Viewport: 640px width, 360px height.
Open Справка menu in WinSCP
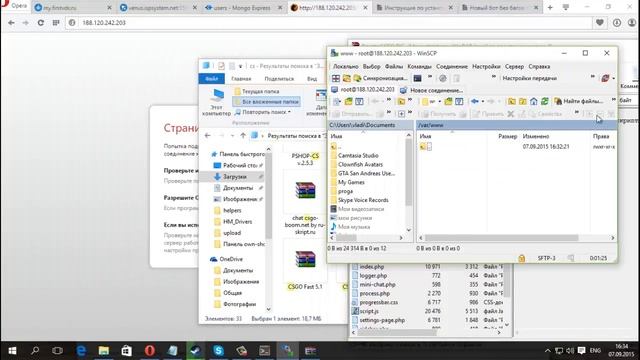coord(539,67)
